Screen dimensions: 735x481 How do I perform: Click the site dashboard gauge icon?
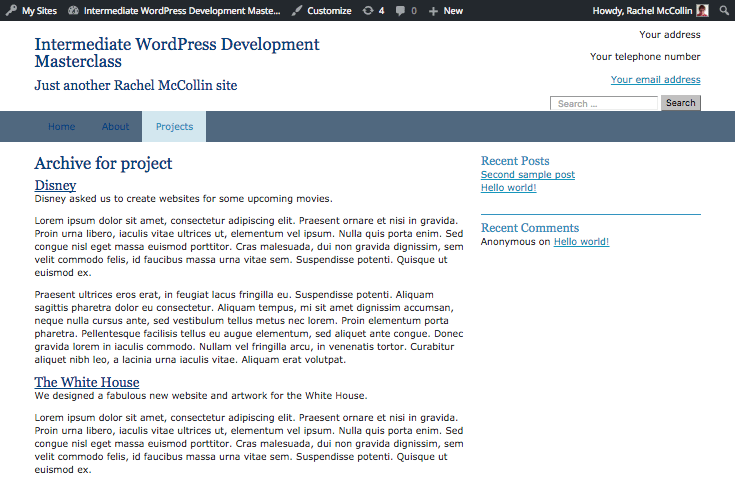pos(73,10)
